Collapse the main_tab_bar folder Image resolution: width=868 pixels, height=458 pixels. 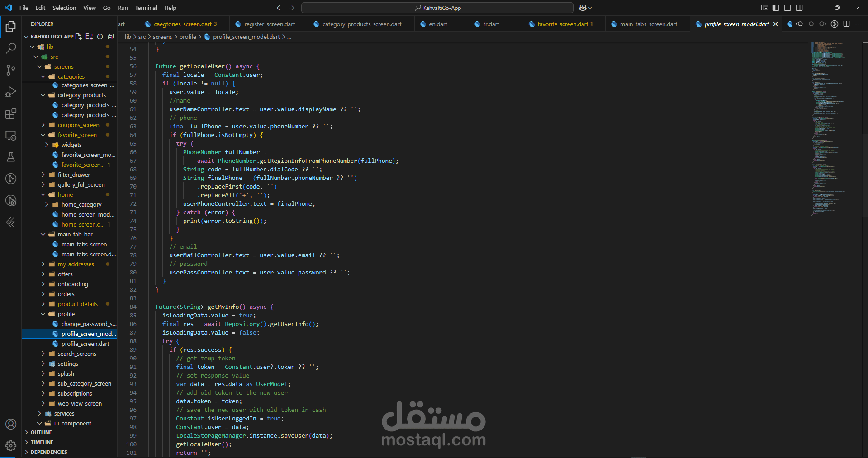click(43, 235)
